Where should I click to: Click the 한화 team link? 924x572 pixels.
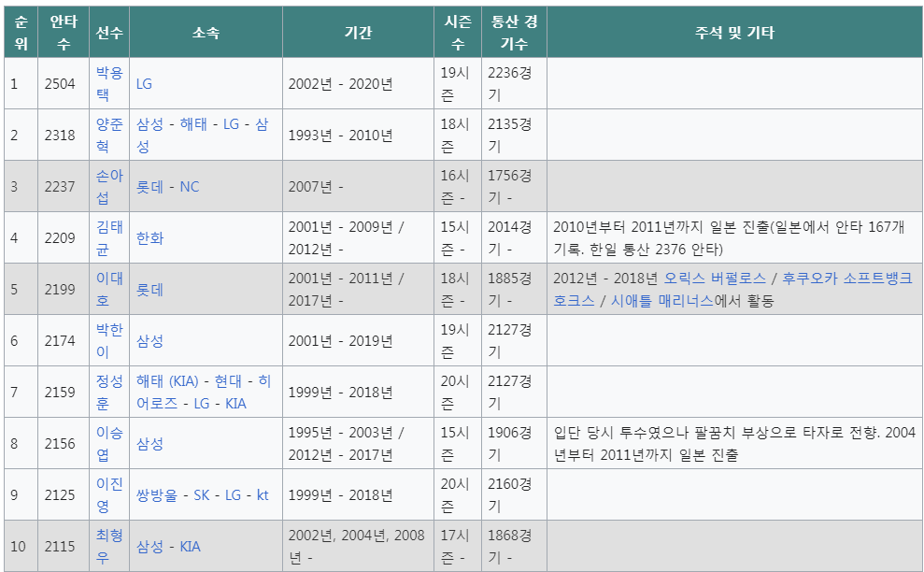[149, 238]
